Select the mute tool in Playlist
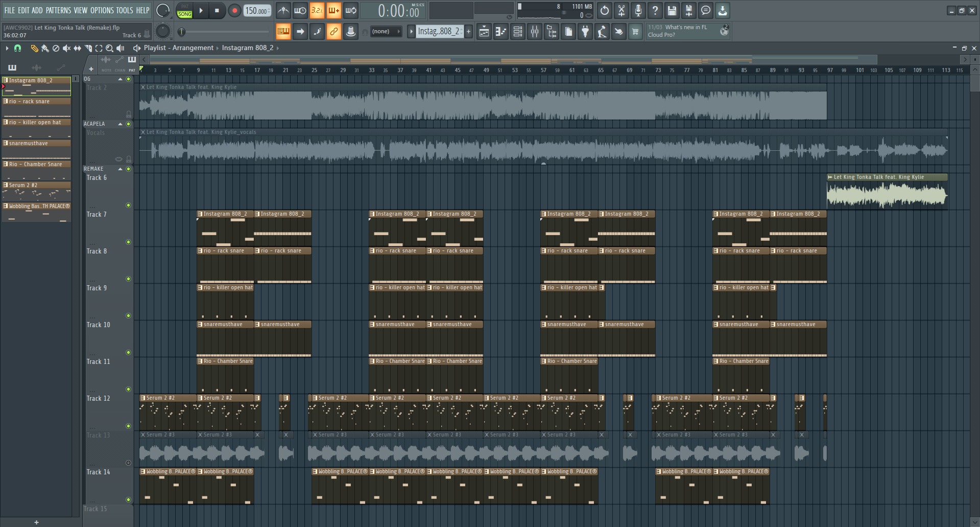Viewport: 980px width, 527px height. pos(66,48)
